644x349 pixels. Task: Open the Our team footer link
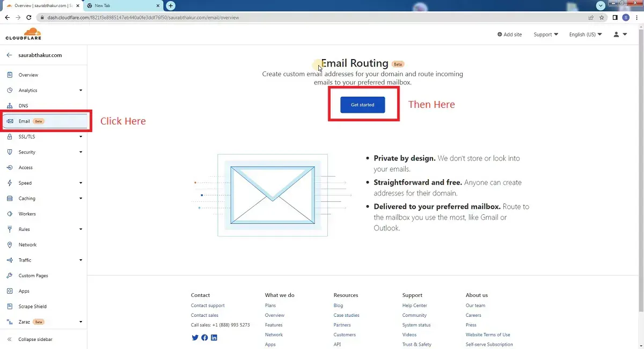click(x=475, y=306)
